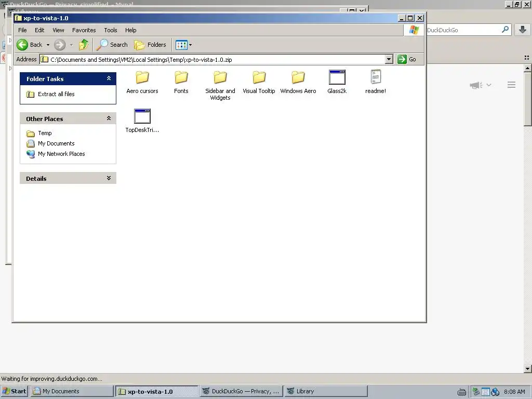Select the readme! text file
The height and width of the screenshot is (399, 532).
376,82
